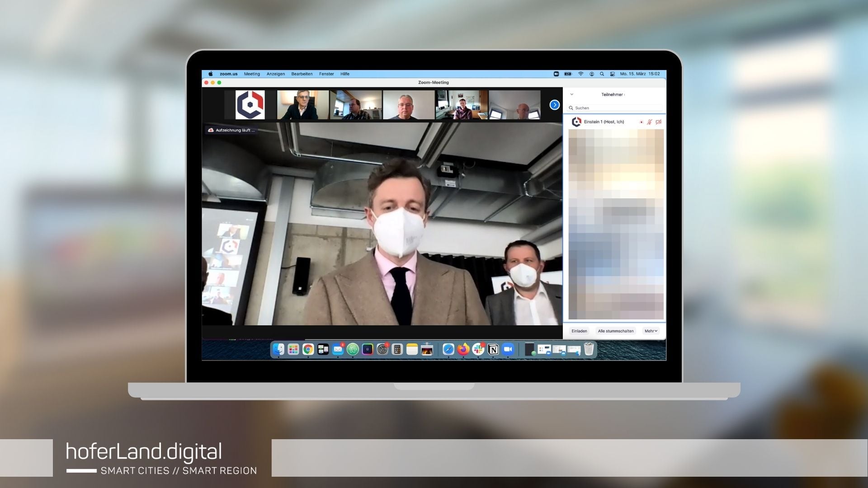The width and height of the screenshot is (868, 488).
Task: Click the Suchen participant search field
Action: [615, 108]
